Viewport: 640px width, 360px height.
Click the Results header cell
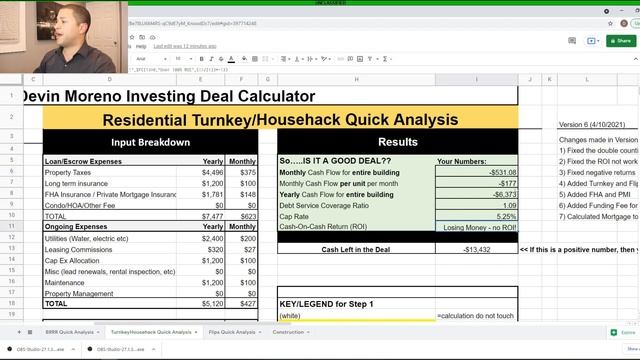coord(398,142)
